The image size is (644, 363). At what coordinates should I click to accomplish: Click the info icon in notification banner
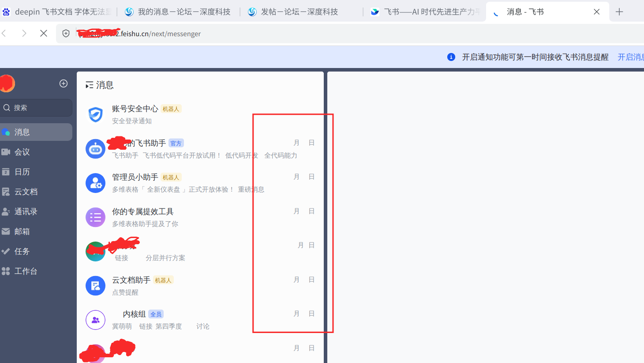pos(451,57)
